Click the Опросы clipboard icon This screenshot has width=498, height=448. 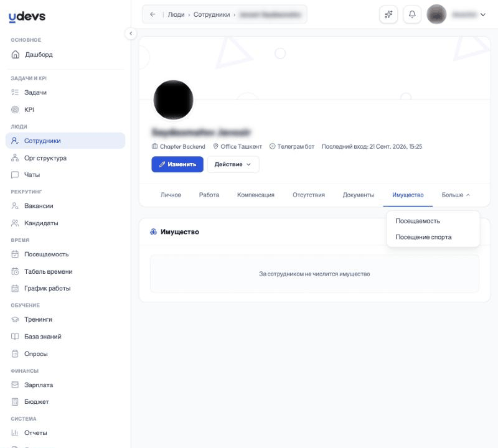15,353
